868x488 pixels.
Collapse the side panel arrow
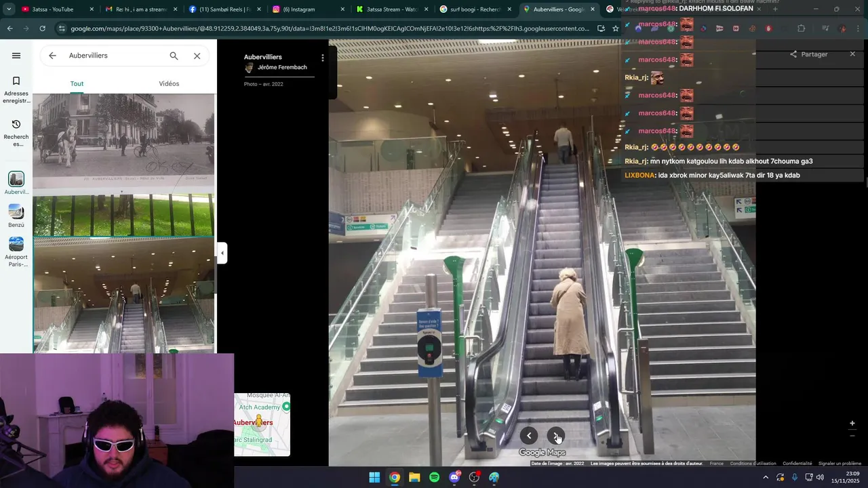tap(222, 253)
